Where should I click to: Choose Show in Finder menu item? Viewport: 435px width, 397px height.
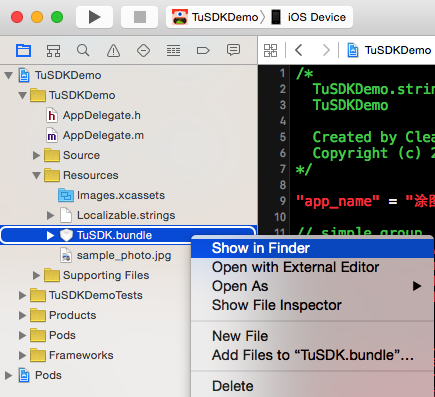tap(312, 248)
